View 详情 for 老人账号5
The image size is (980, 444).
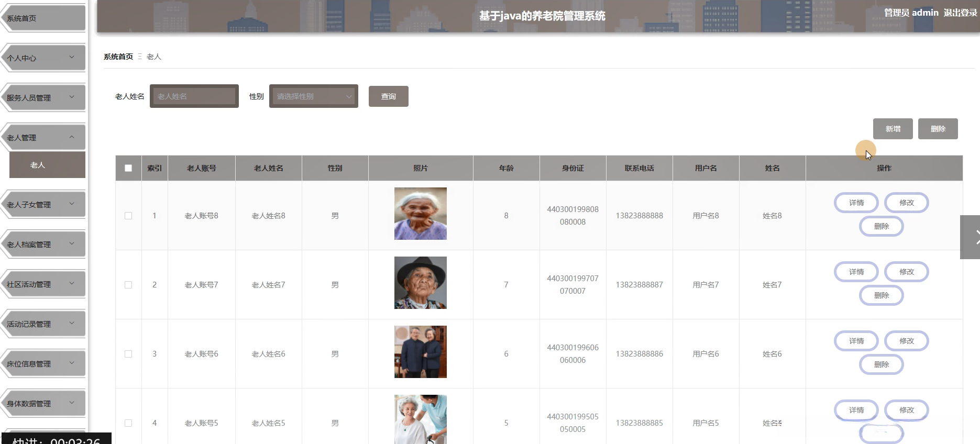tap(856, 410)
